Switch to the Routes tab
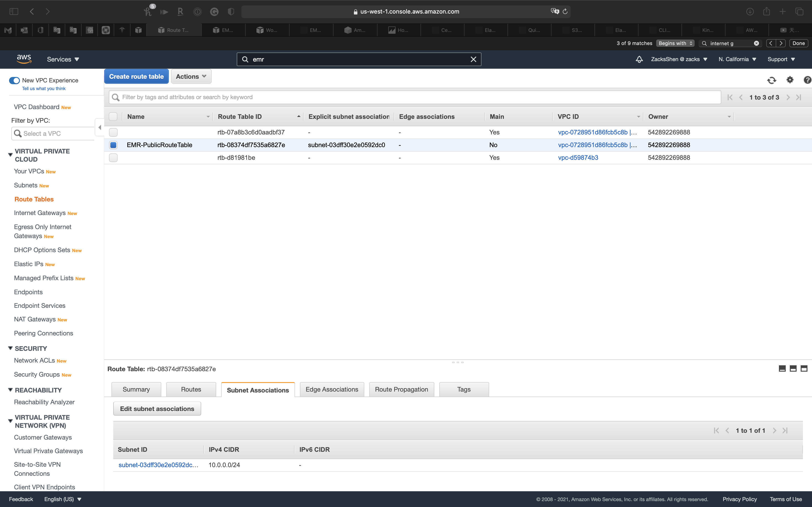 (191, 389)
